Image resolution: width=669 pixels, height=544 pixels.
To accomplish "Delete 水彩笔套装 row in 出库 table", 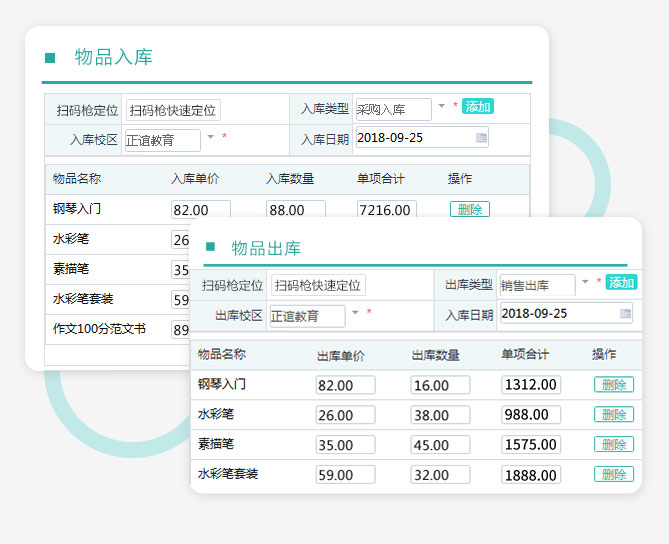I will point(613,474).
